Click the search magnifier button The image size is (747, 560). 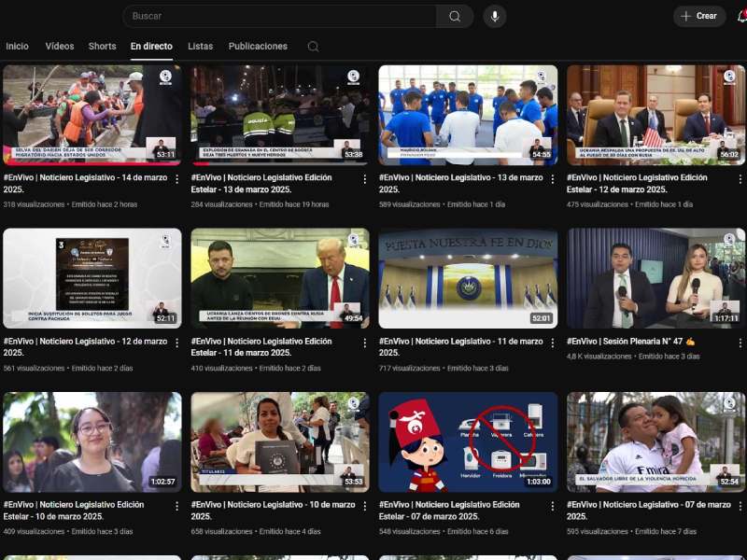pyautogui.click(x=454, y=16)
